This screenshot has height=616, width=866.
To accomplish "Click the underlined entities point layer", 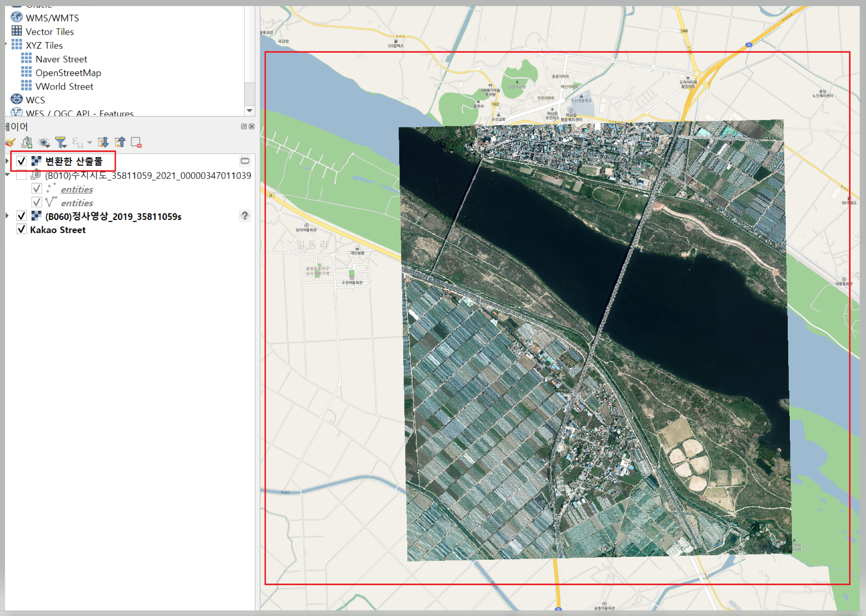I will pyautogui.click(x=77, y=189).
